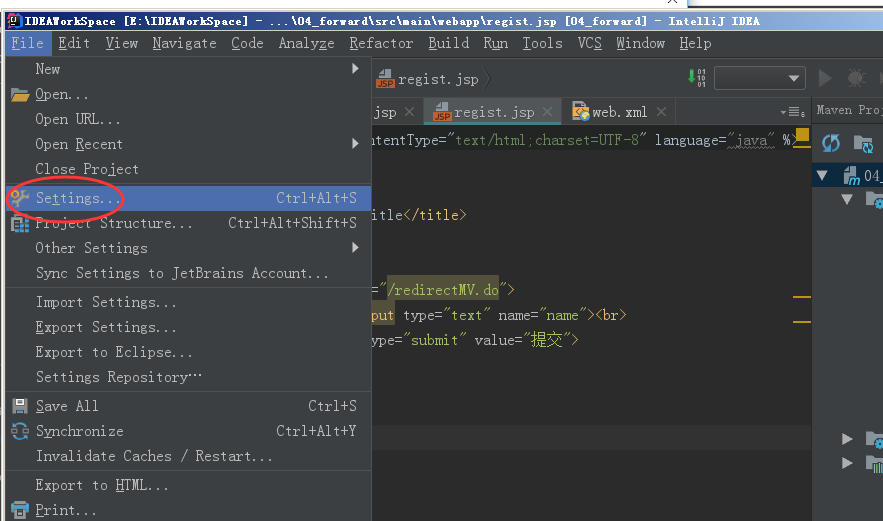Choose Import Settings... entry
This screenshot has height=521, width=883.
tap(188, 302)
